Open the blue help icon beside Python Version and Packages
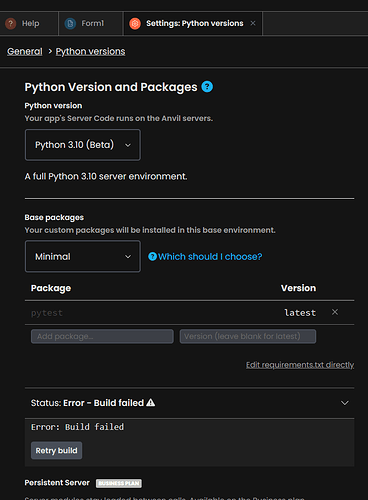The image size is (368, 500). point(207,87)
